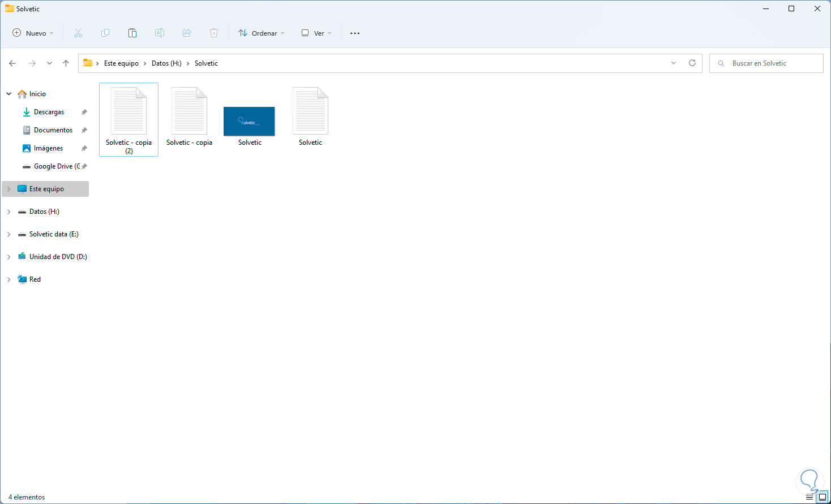The image size is (831, 504).
Task: Click the Rename icon in toolbar
Action: pyautogui.click(x=160, y=33)
